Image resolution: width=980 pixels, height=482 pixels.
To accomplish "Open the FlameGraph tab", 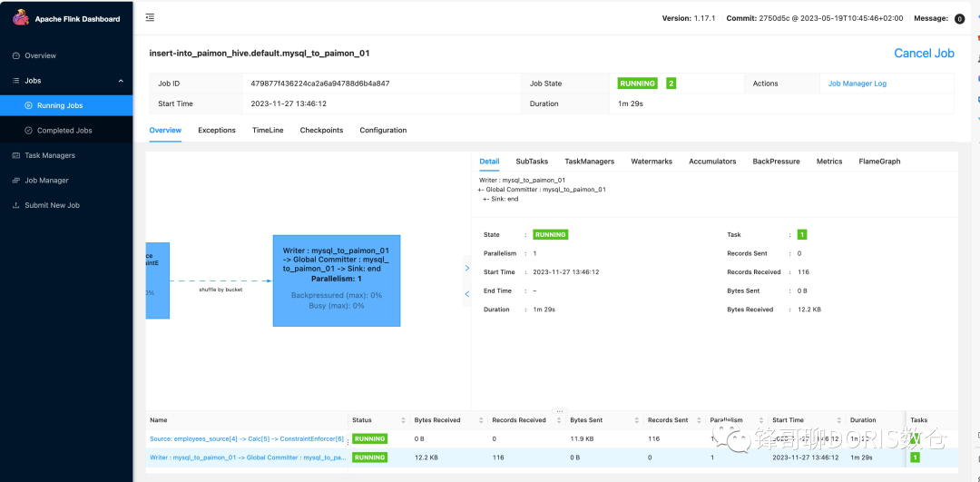I will click(x=879, y=162).
